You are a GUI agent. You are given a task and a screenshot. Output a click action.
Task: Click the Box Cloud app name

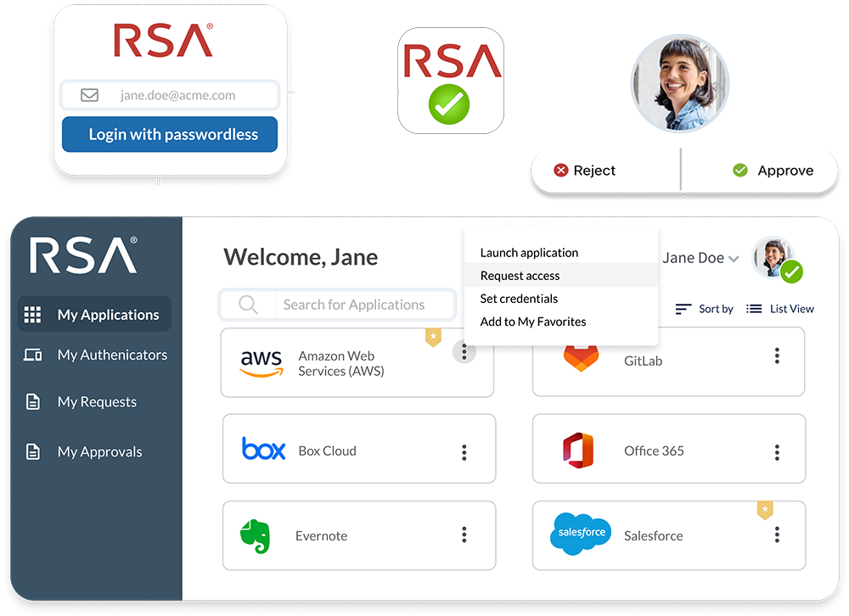tap(327, 451)
